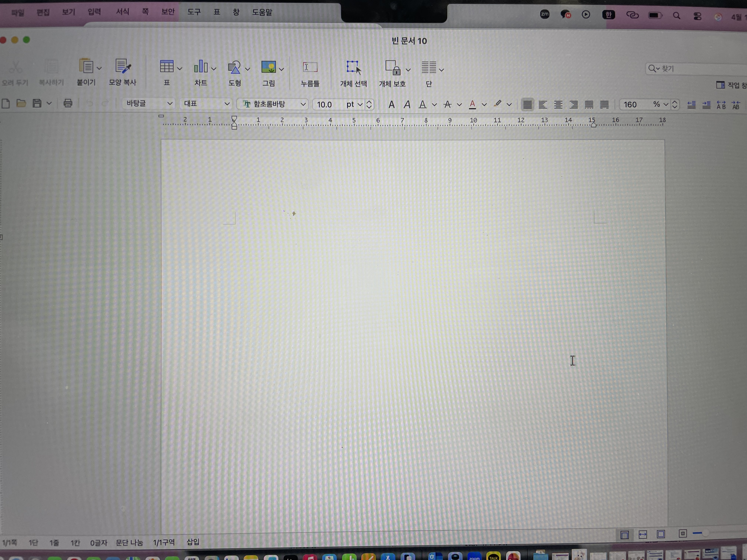Click the 100% zoom icon beside the zoom slider

(683, 533)
